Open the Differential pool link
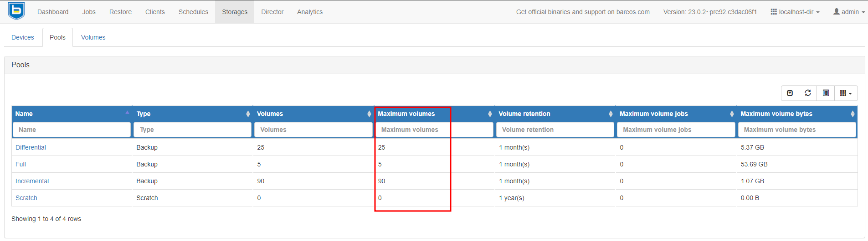 coord(31,147)
